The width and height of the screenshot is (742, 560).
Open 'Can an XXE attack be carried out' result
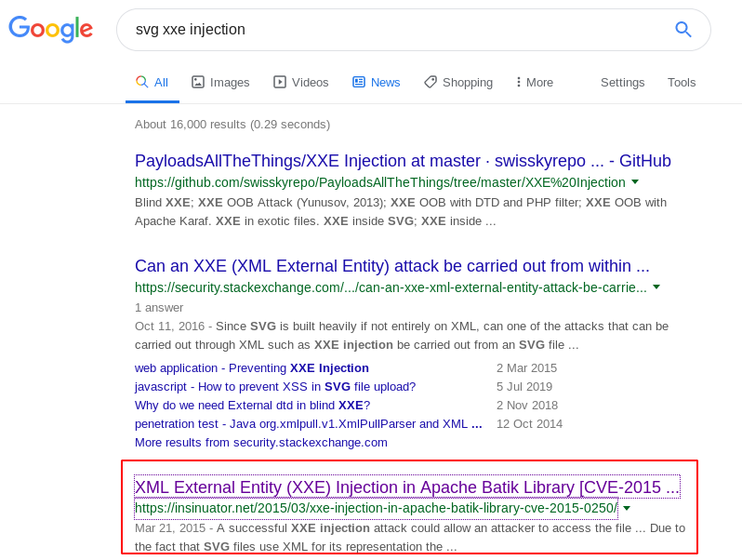(391, 266)
